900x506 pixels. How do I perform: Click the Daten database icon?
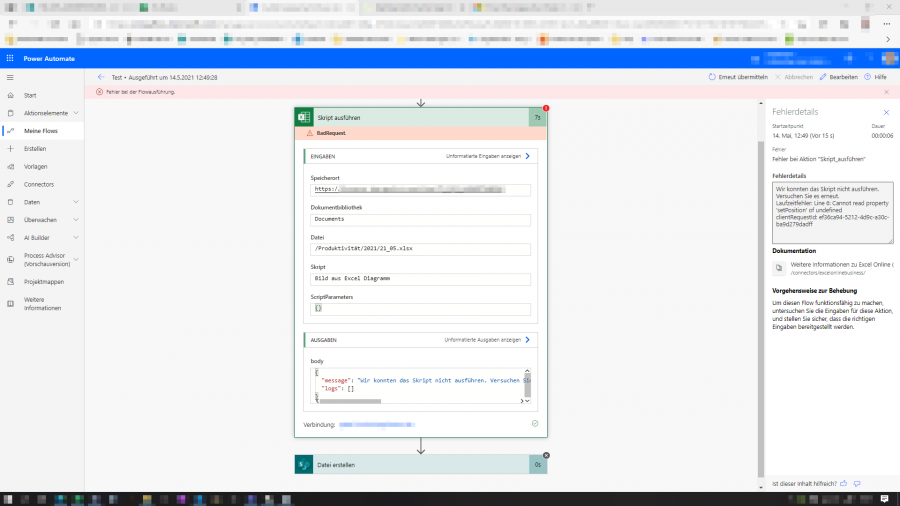(10, 202)
